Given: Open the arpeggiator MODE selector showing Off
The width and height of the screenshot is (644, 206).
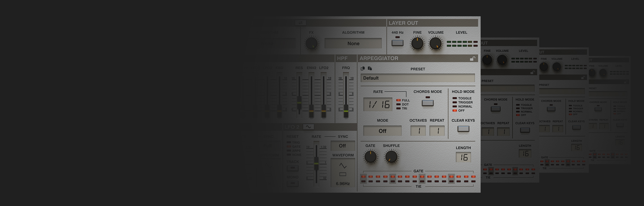Looking at the screenshot, I should [x=382, y=131].
